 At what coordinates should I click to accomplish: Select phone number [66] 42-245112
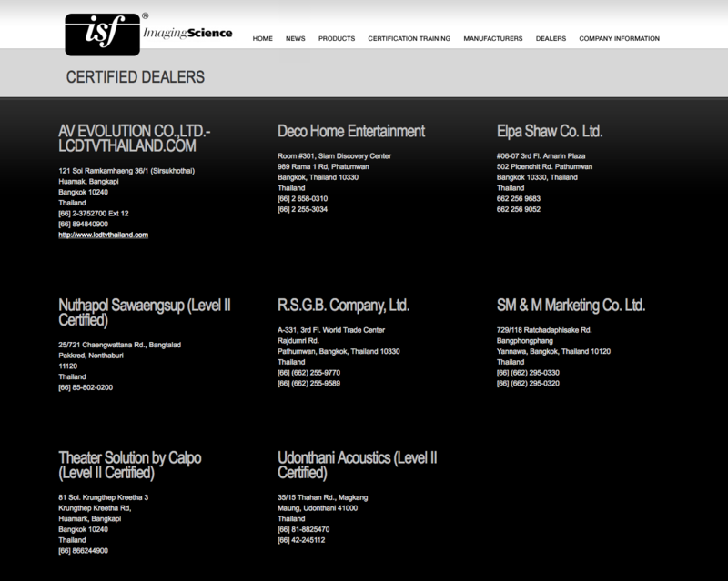coord(301,540)
